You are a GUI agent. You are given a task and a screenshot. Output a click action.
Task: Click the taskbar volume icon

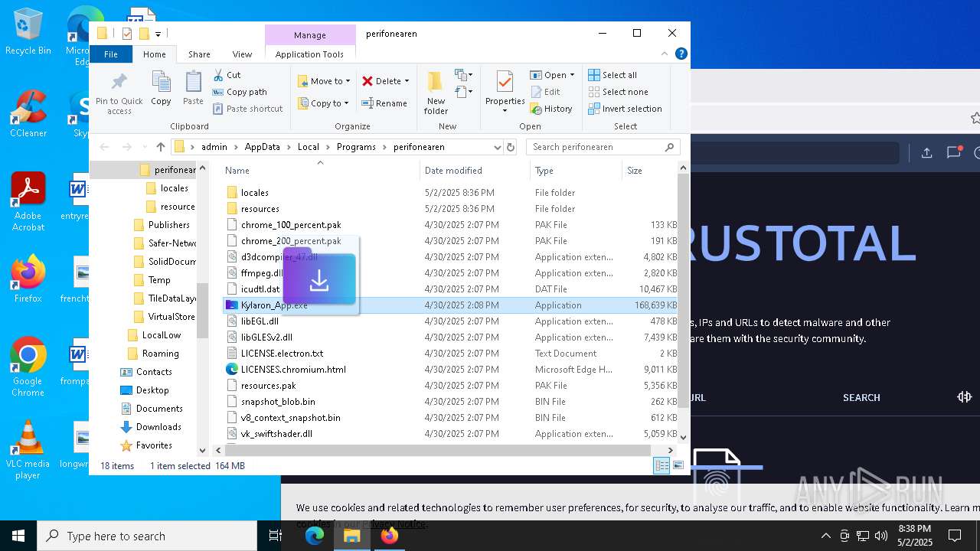tap(880, 536)
